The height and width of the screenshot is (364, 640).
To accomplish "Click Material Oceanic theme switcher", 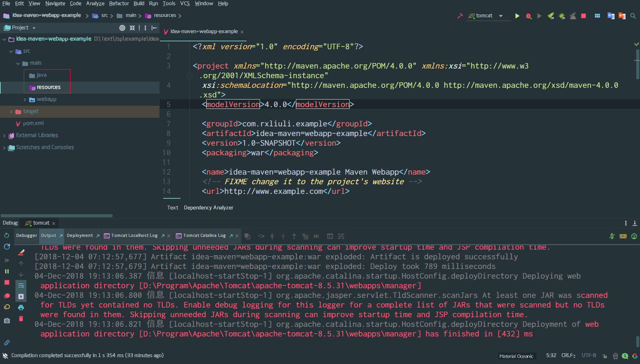I will pyautogui.click(x=516, y=356).
